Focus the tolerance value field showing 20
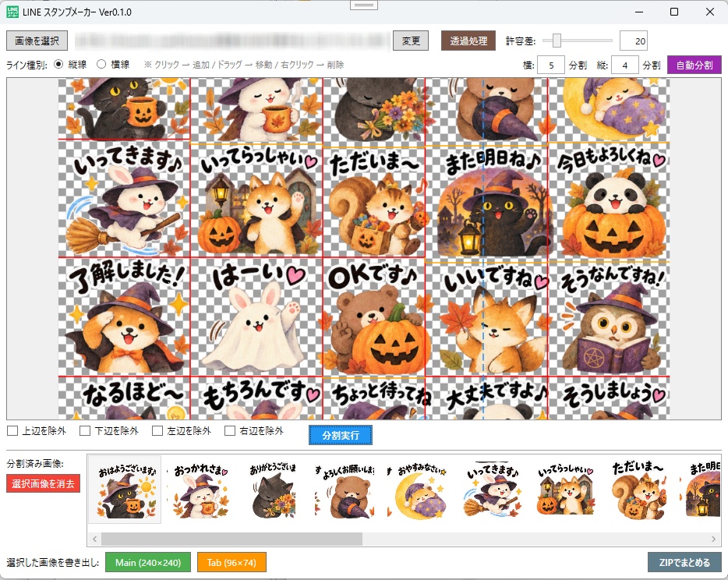The image size is (728, 580). 633,41
